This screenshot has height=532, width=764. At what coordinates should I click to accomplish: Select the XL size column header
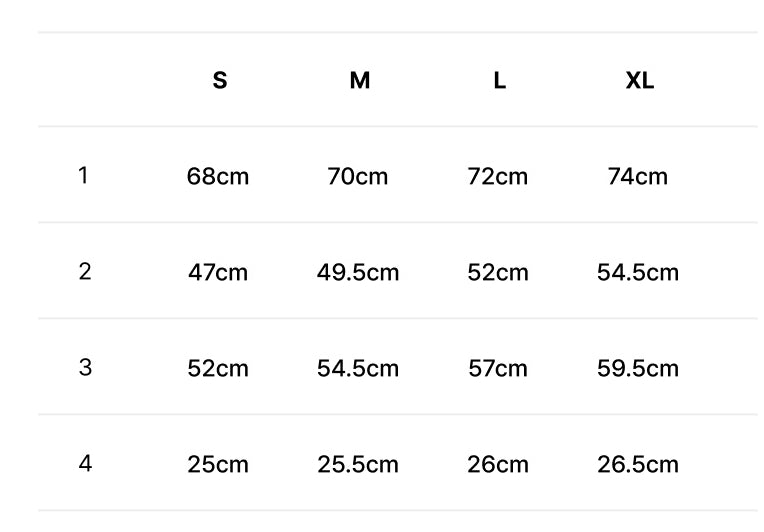click(640, 80)
